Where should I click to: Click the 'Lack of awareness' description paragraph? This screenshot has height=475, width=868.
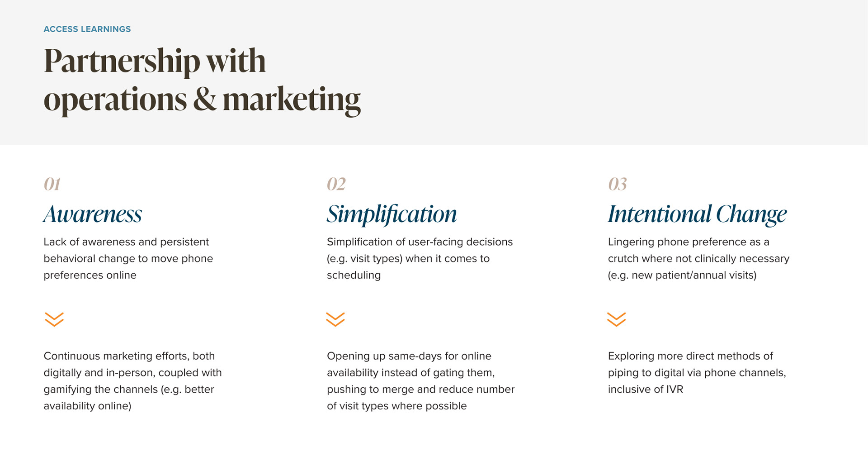pyautogui.click(x=128, y=258)
